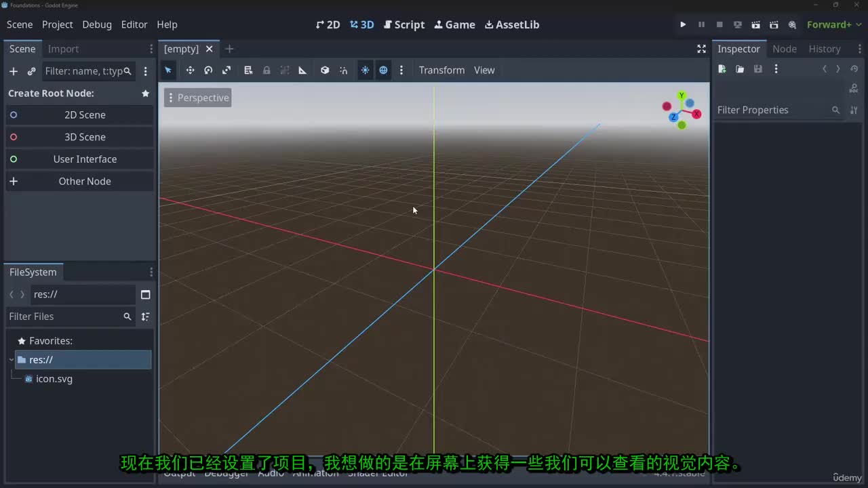Close the [empty] scene tab
The image size is (868, 488).
pos(209,49)
